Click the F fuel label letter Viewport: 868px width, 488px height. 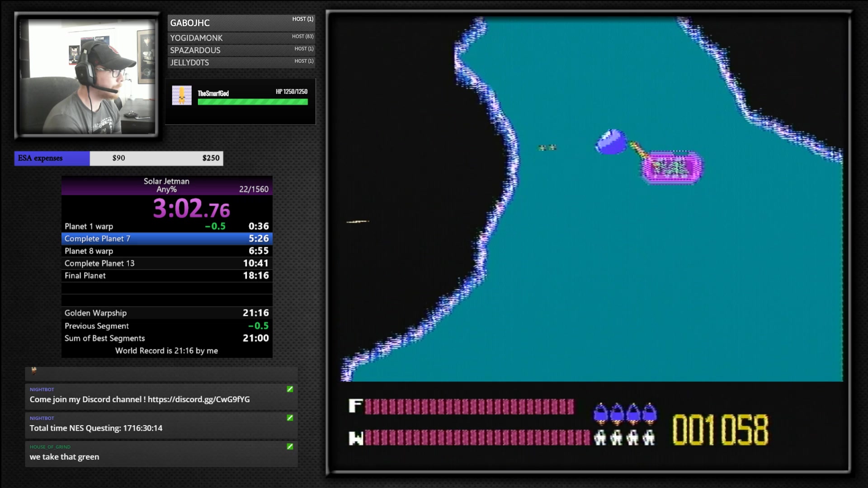355,406
